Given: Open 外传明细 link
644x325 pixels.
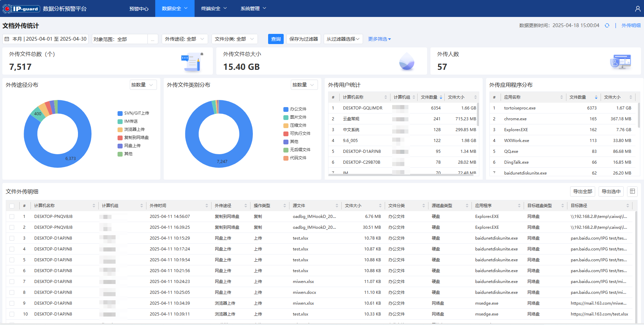Looking at the screenshot, I should pyautogui.click(x=631, y=25).
